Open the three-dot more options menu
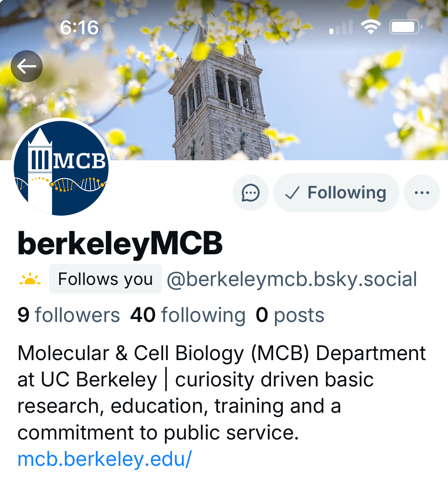The image size is (448, 484). pos(422,193)
